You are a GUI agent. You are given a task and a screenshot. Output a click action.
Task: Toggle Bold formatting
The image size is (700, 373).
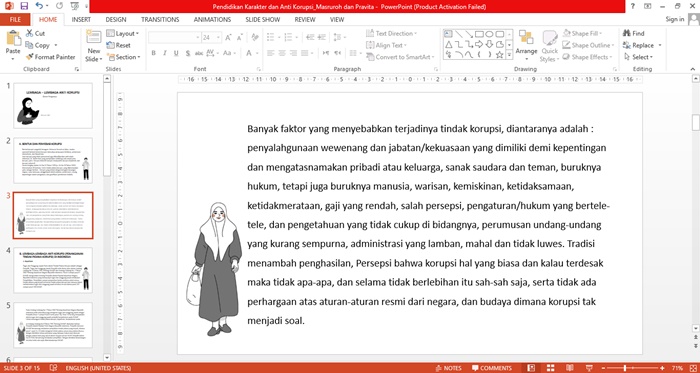(x=153, y=53)
